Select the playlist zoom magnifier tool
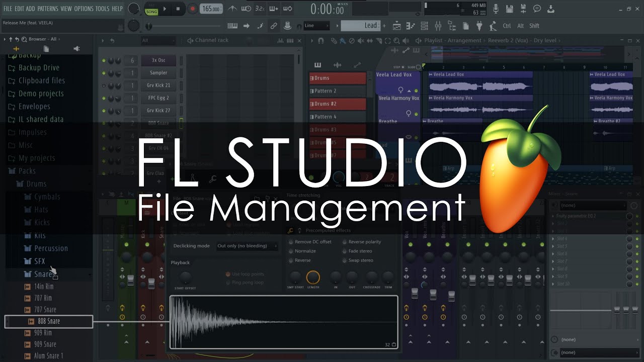The width and height of the screenshot is (644, 362). tap(397, 41)
